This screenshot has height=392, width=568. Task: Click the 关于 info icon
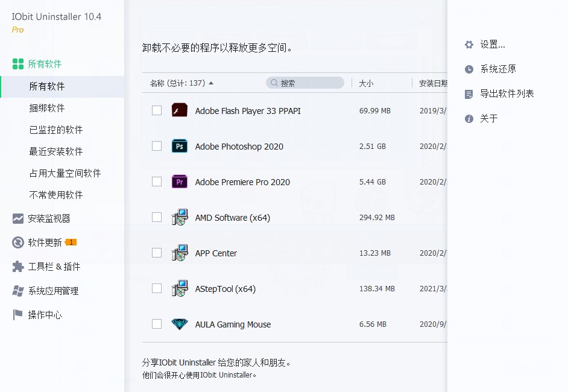(x=469, y=119)
